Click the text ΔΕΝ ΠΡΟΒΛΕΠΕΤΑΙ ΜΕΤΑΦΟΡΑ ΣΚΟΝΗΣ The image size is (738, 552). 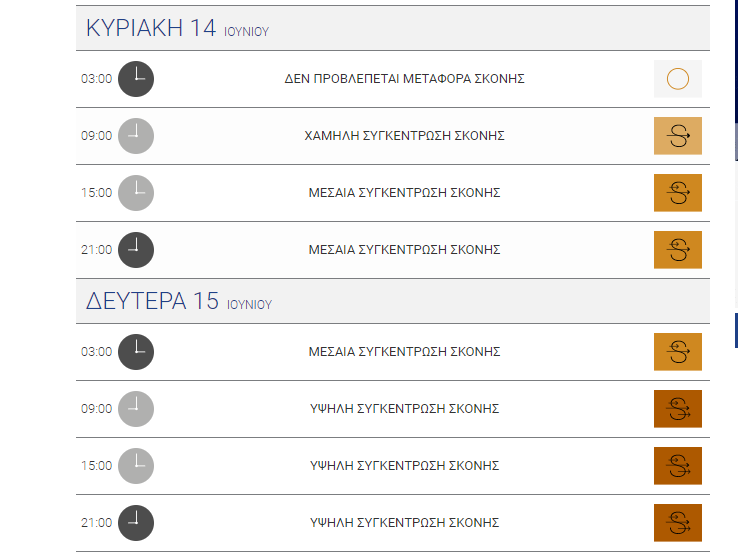[x=404, y=79]
